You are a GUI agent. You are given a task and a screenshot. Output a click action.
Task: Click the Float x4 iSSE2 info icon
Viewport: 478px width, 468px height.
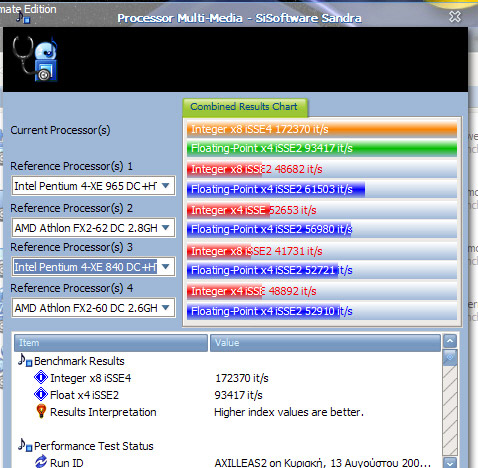(41, 395)
